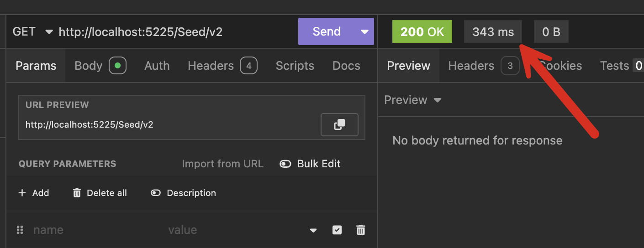The width and height of the screenshot is (644, 248).
Task: Click the 200 OK status badge
Action: click(x=422, y=32)
